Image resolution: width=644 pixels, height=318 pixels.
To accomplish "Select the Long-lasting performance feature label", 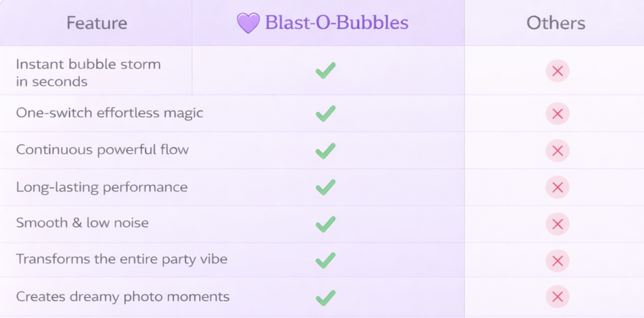I will [x=102, y=187].
